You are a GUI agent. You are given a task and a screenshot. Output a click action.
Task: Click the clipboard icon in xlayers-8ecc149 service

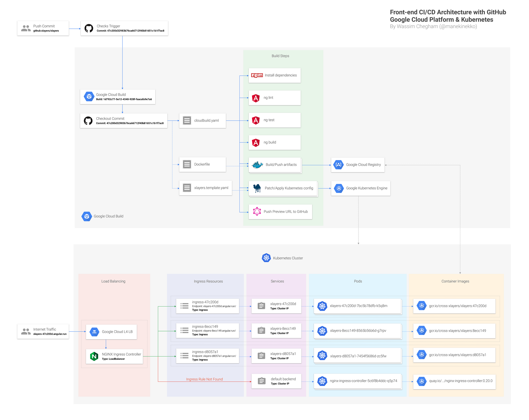[261, 331]
